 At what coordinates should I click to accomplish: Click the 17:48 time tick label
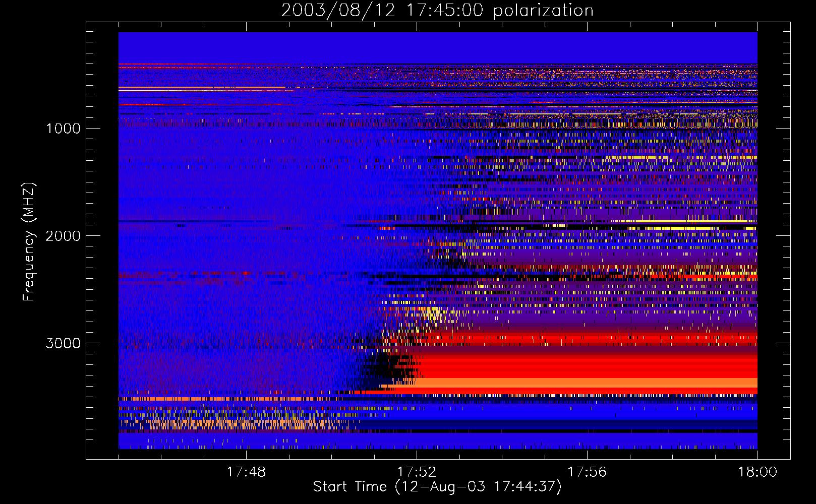[246, 472]
